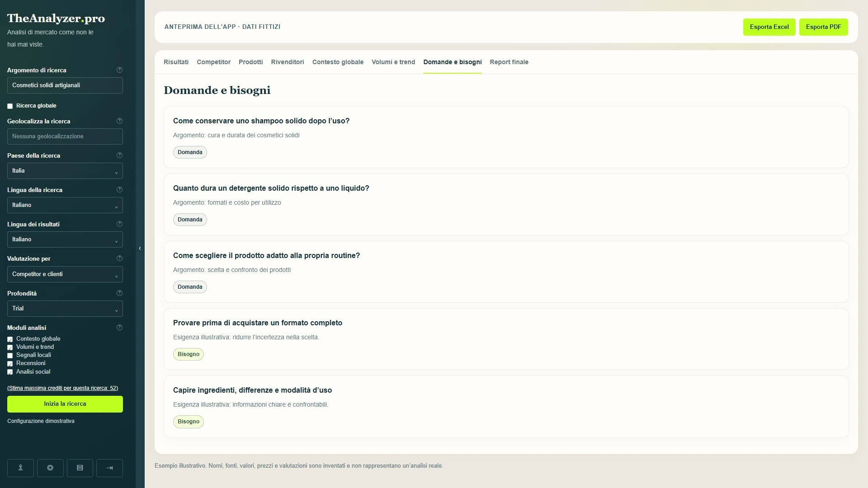Enable the Ricerca globale checkbox
Screen dimensions: 868x488
[10, 106]
